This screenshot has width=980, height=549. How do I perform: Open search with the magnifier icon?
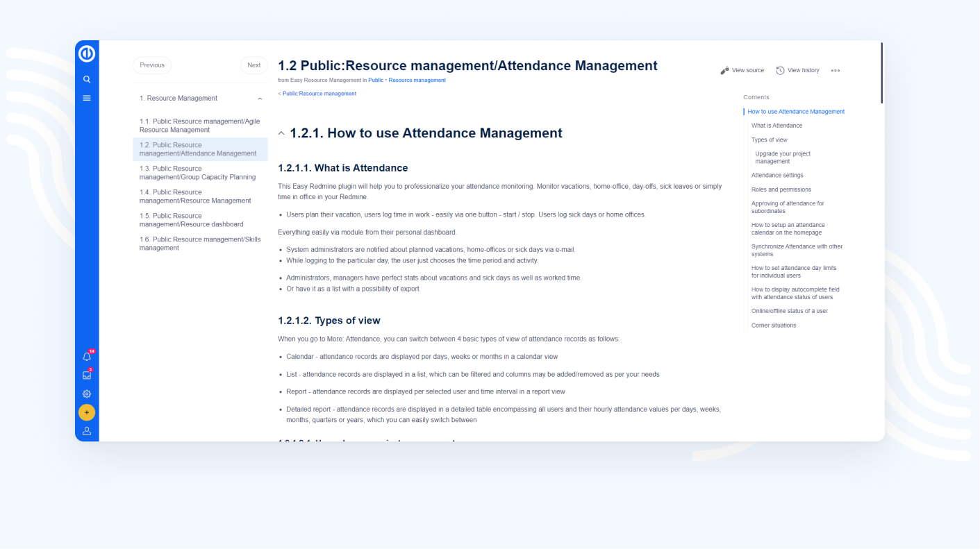click(x=87, y=79)
